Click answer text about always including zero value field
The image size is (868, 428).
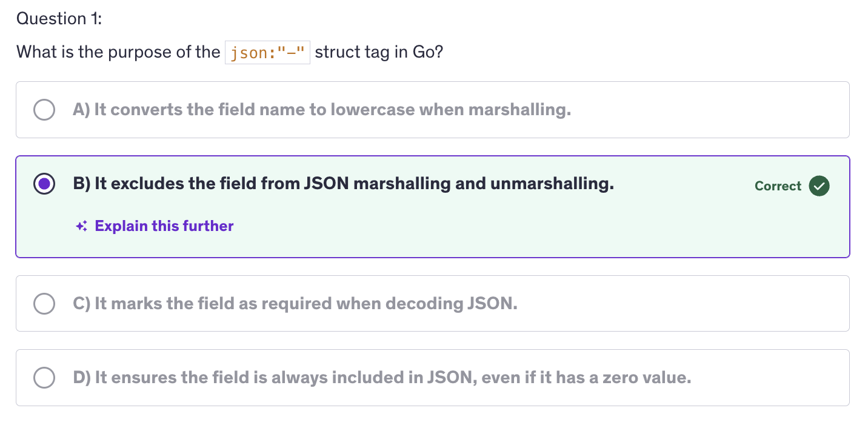point(382,378)
